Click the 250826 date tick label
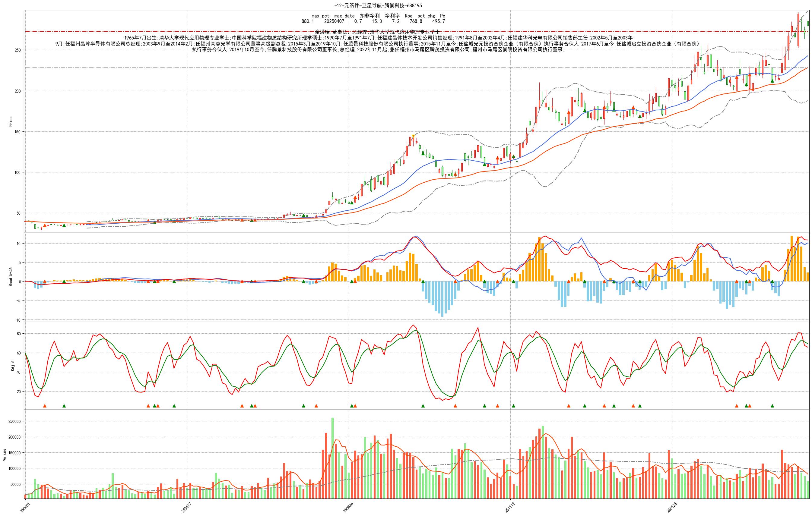The image size is (812, 516). (348, 507)
